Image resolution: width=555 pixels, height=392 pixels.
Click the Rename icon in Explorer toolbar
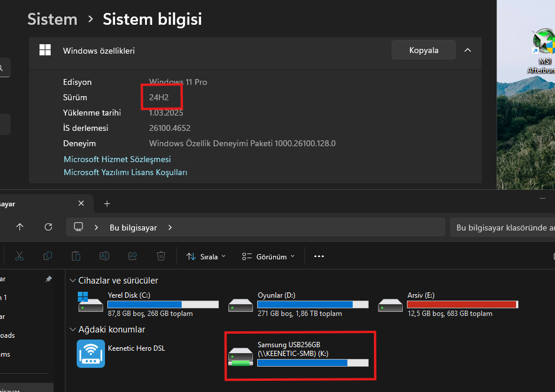pyautogui.click(x=104, y=256)
